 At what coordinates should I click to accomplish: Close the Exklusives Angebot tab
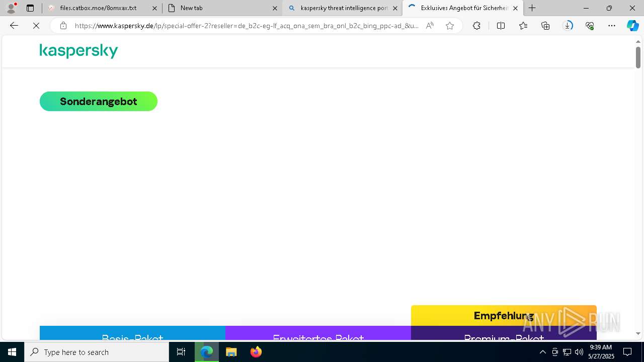[515, 8]
